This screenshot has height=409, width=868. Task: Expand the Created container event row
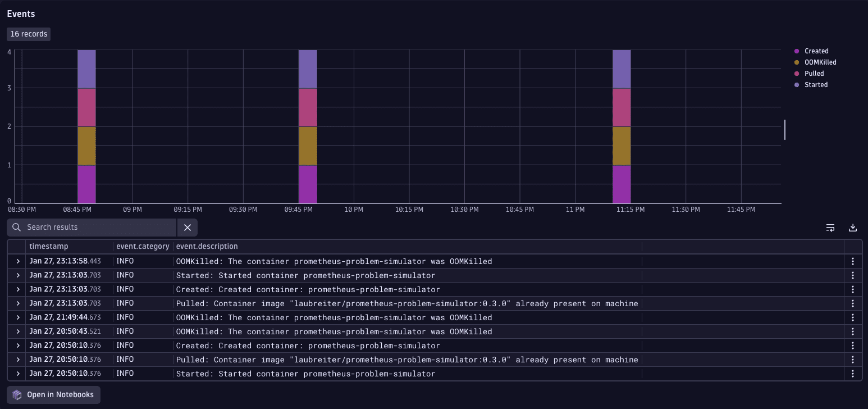(x=17, y=289)
